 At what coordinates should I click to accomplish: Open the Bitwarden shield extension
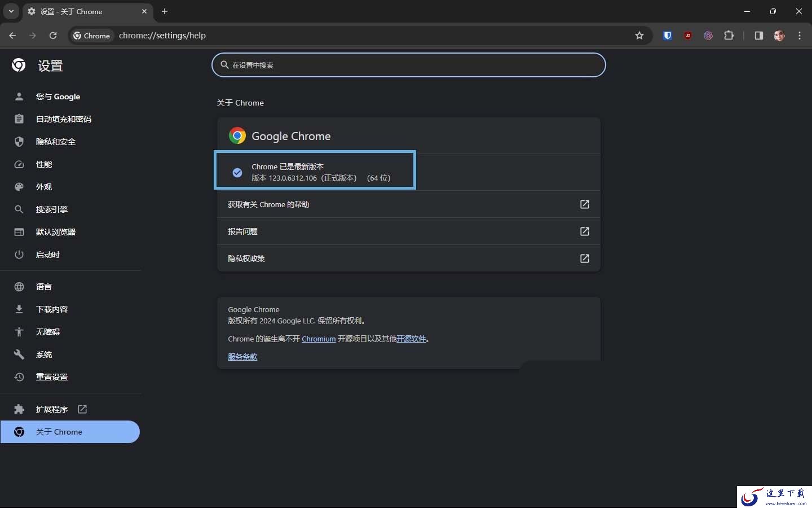coord(668,36)
